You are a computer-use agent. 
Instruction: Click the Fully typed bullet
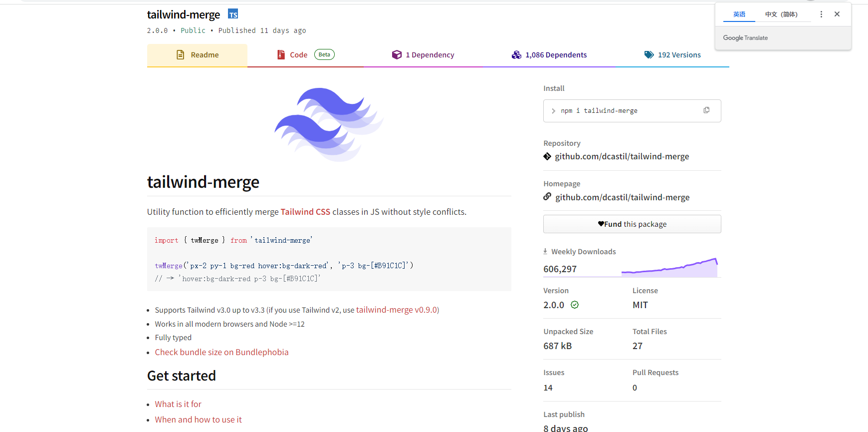(173, 338)
